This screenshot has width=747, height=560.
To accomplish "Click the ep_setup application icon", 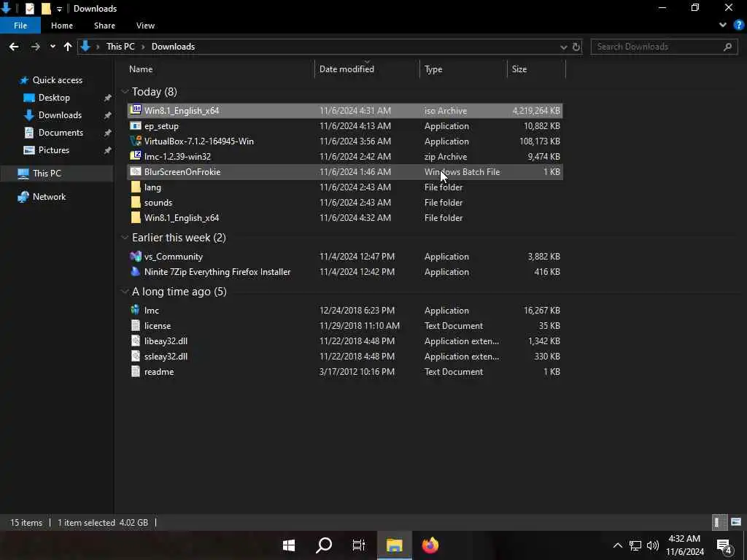I will tap(136, 125).
